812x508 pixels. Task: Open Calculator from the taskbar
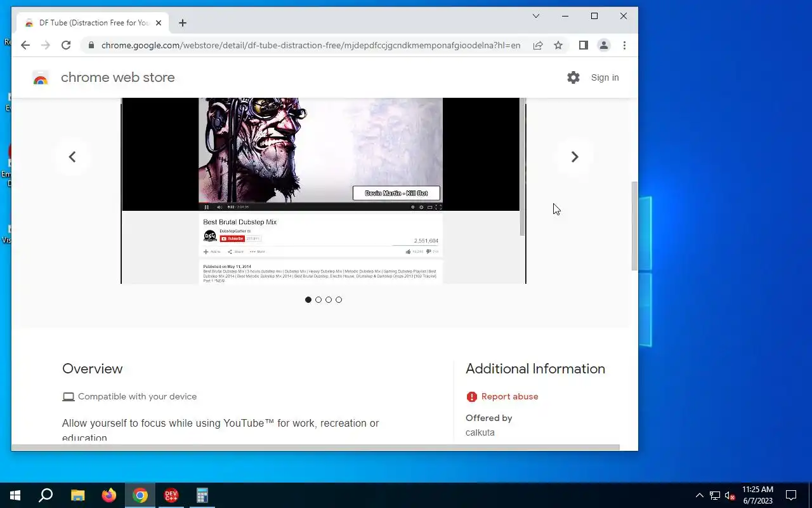202,495
